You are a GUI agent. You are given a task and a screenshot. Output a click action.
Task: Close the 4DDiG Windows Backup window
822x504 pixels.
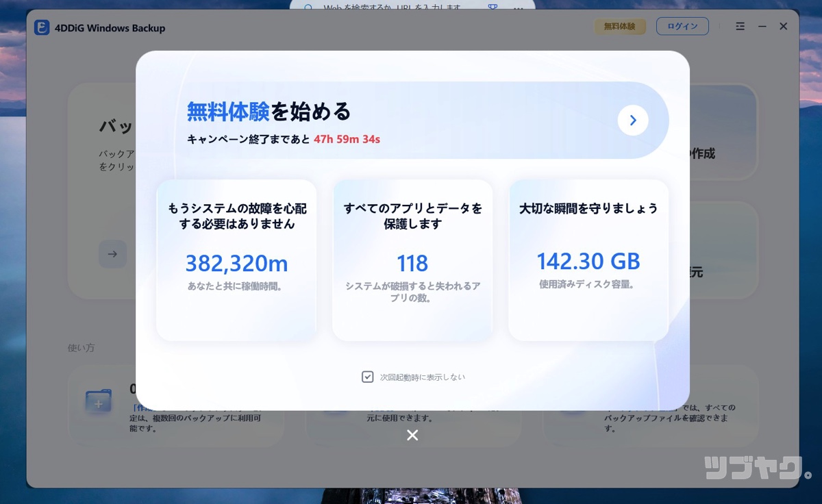click(783, 27)
